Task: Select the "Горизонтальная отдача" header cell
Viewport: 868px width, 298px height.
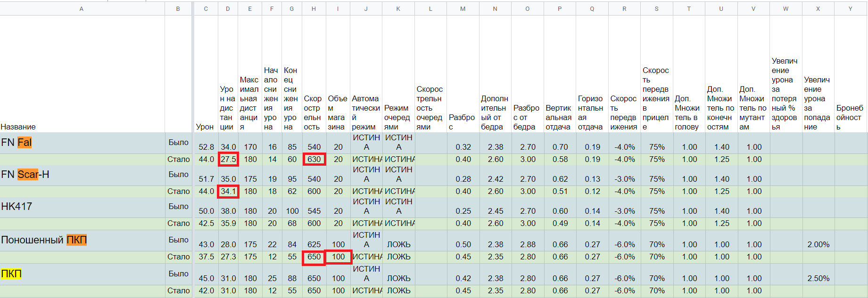Action: (x=592, y=74)
